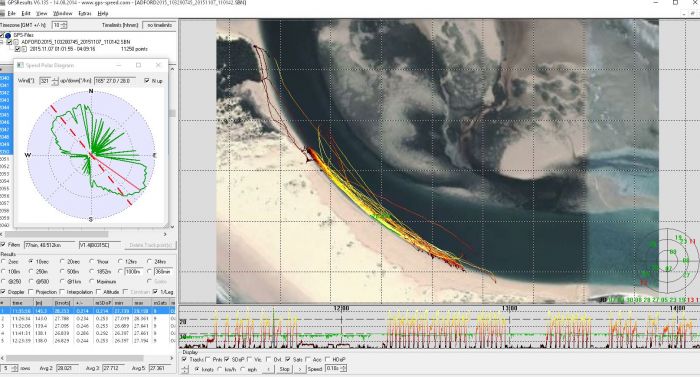Adjust the Wind angle stepper arrows
The width and height of the screenshot is (700, 377).
[x=55, y=81]
